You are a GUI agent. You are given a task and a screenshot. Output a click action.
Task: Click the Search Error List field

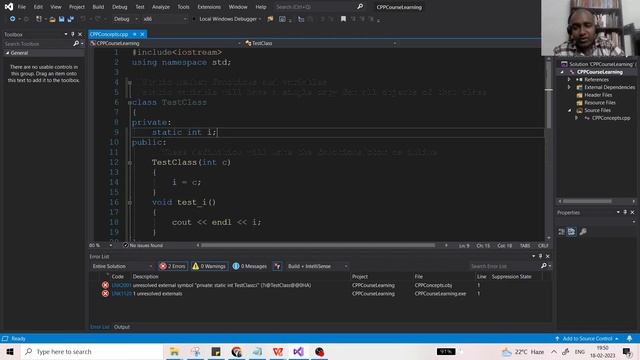click(504, 266)
